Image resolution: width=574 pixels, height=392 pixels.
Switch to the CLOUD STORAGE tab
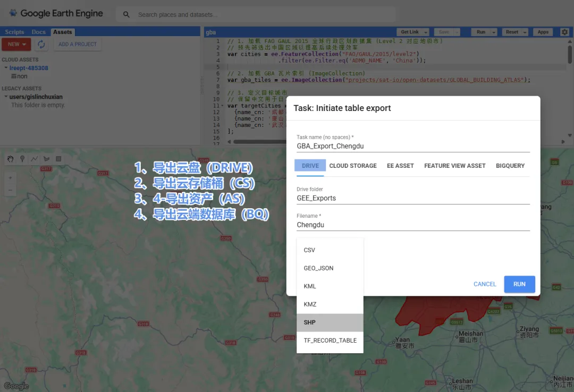coord(353,166)
